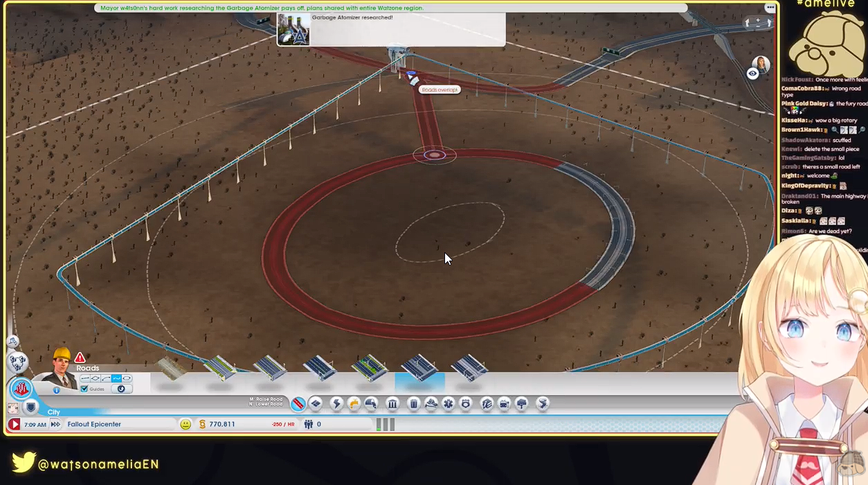Viewport: 868px width, 485px height.
Task: Open the Education menu icon
Action: coord(487,403)
